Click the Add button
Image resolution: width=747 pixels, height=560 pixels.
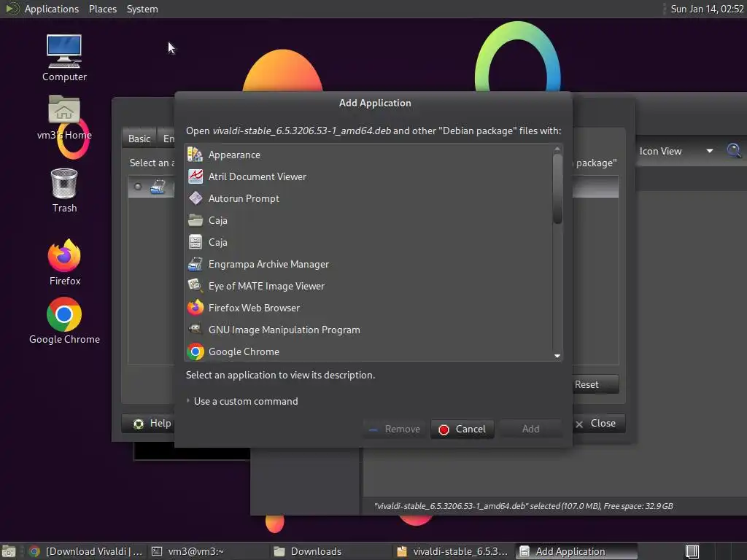pyautogui.click(x=530, y=429)
